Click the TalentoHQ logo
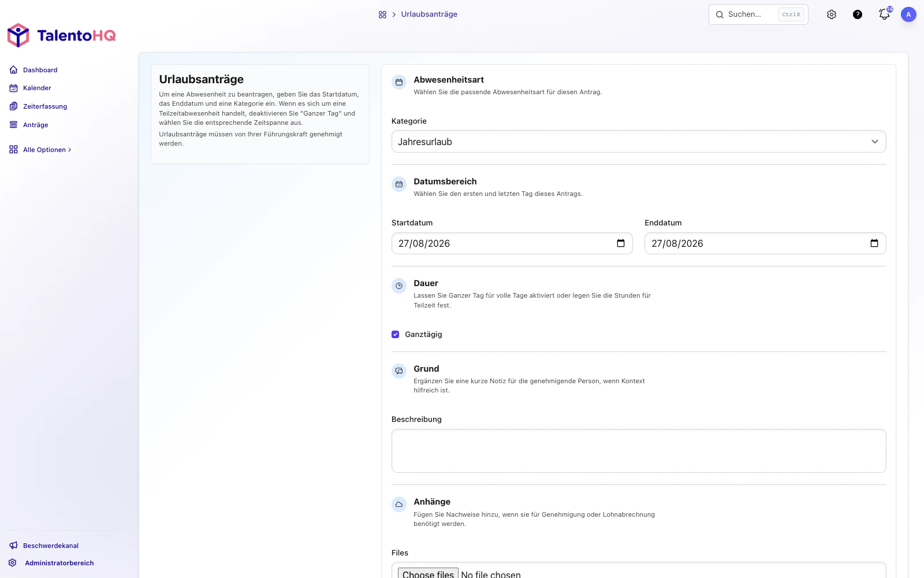 click(x=61, y=35)
